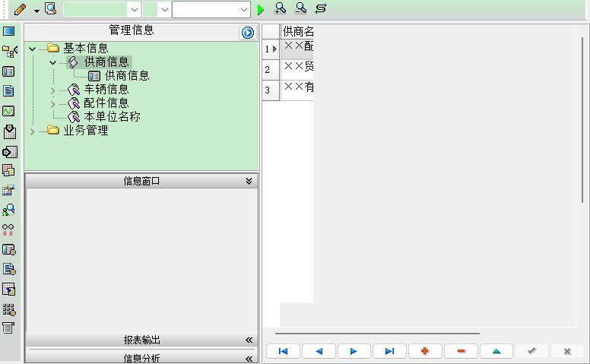Collapse the 基本信息 folder node
Screen dimensions: 590x364
33,49
